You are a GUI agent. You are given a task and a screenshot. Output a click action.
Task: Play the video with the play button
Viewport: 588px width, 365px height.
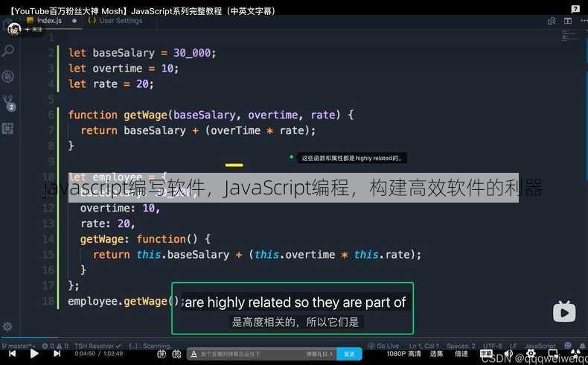34,353
